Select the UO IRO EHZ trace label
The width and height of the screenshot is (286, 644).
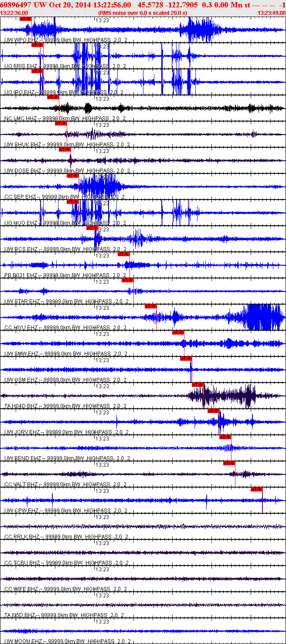point(64,92)
